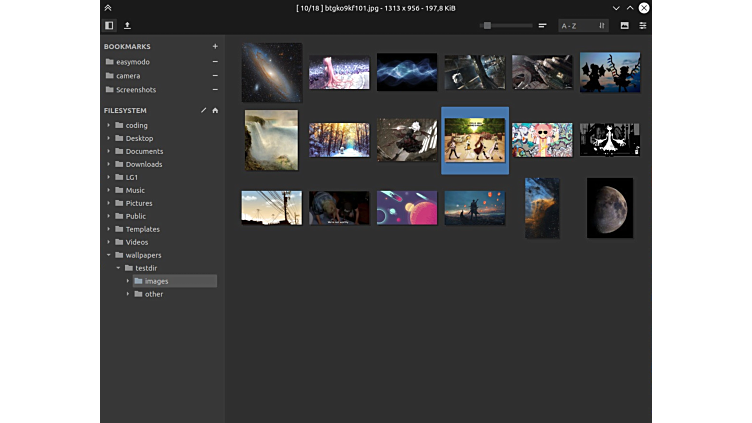
Task: Switch to image view mode icon
Action: [625, 25]
